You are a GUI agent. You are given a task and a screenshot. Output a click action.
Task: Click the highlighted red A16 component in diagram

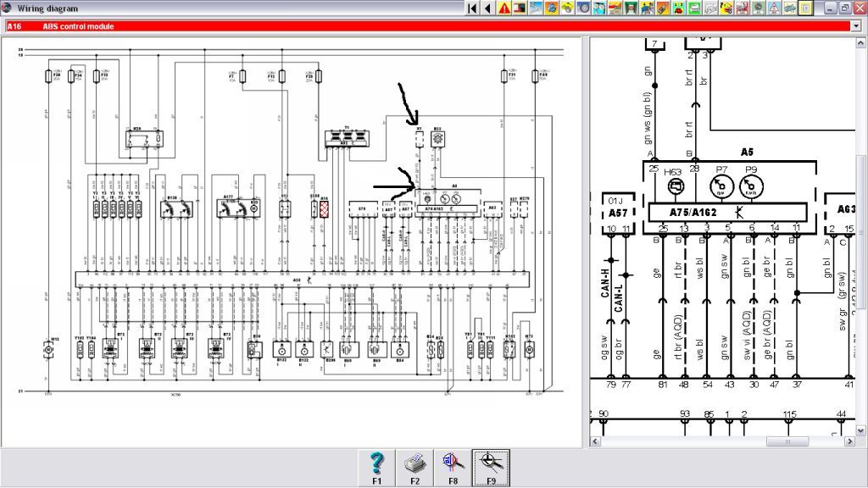click(x=325, y=208)
